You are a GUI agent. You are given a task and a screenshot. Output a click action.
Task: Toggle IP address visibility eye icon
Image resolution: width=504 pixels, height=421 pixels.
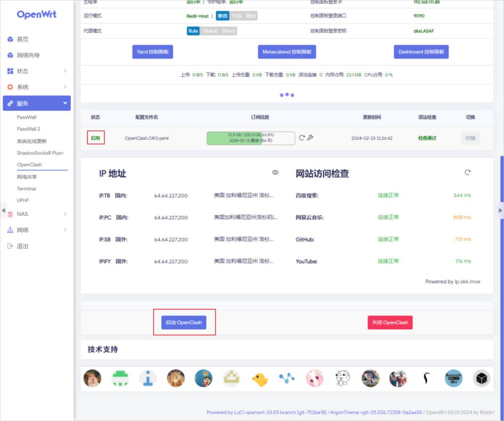click(x=275, y=173)
